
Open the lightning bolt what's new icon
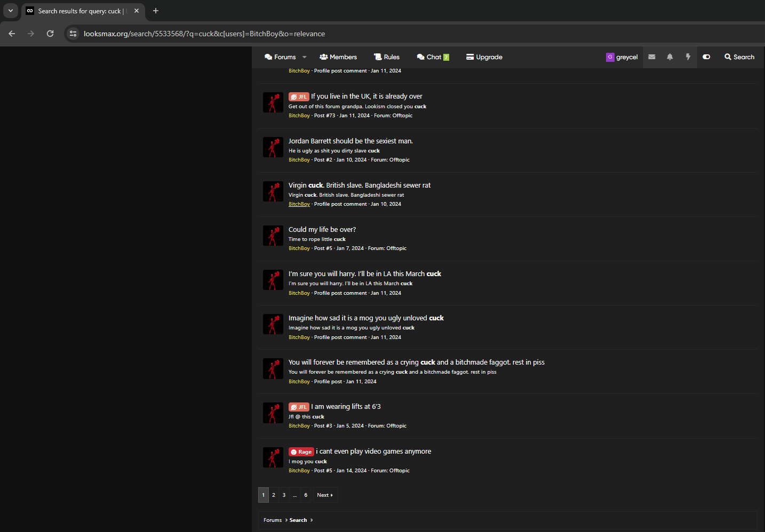pos(688,57)
